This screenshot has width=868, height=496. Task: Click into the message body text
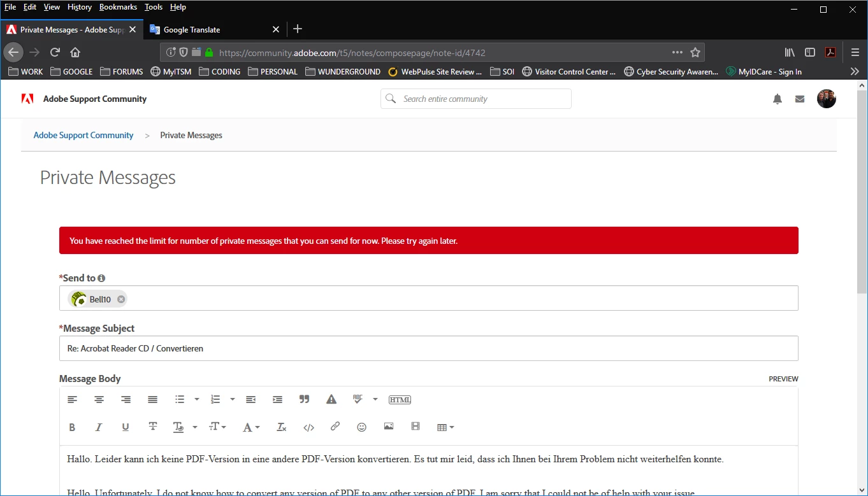[428, 471]
